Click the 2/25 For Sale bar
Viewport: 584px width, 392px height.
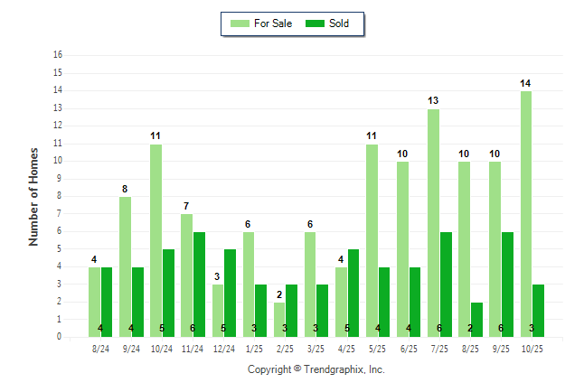(x=279, y=320)
